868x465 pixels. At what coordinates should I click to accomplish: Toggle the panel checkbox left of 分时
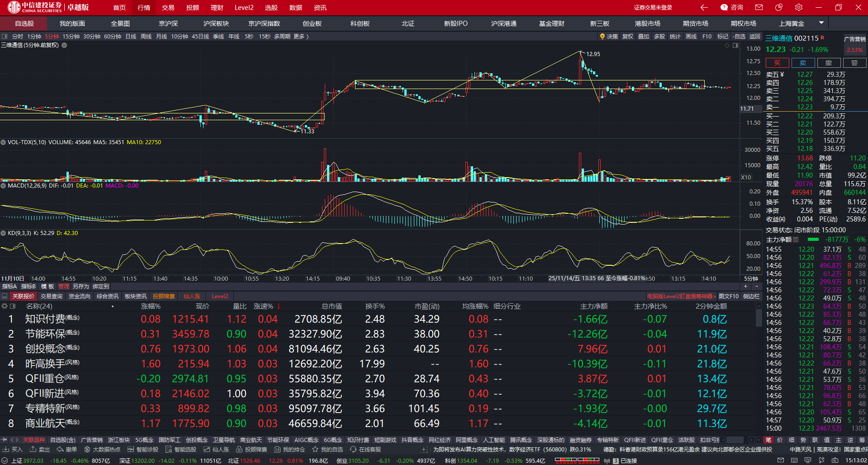pos(5,37)
